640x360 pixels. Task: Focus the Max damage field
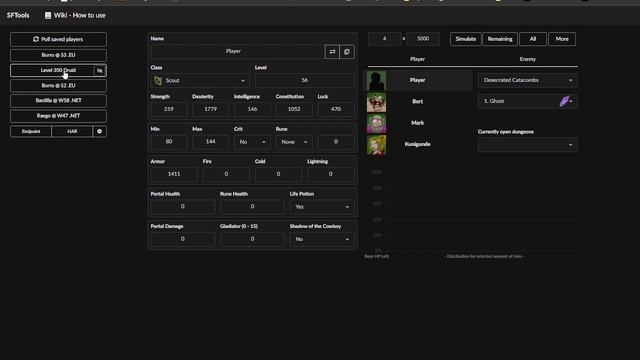point(210,142)
